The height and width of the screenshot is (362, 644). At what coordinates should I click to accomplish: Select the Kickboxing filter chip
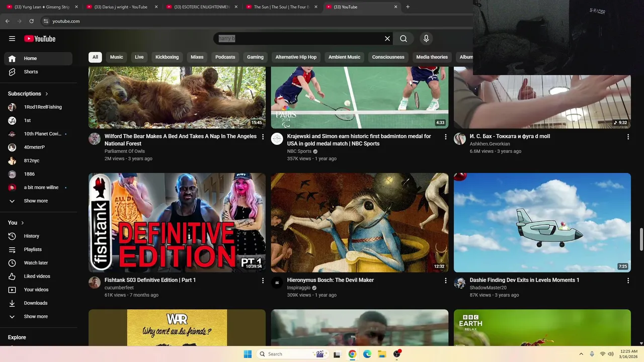click(167, 57)
